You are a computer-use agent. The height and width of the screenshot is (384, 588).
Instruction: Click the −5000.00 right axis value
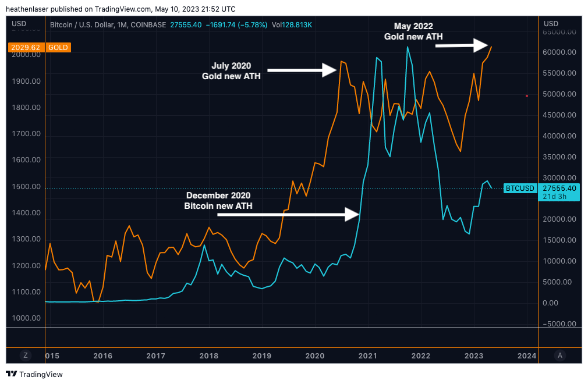pos(559,323)
